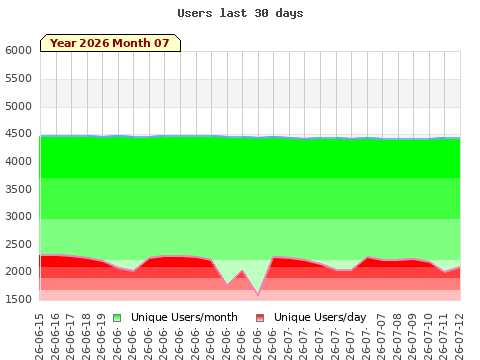Click the y-axis label 4500
The height and width of the screenshot is (360, 480).
18,133
